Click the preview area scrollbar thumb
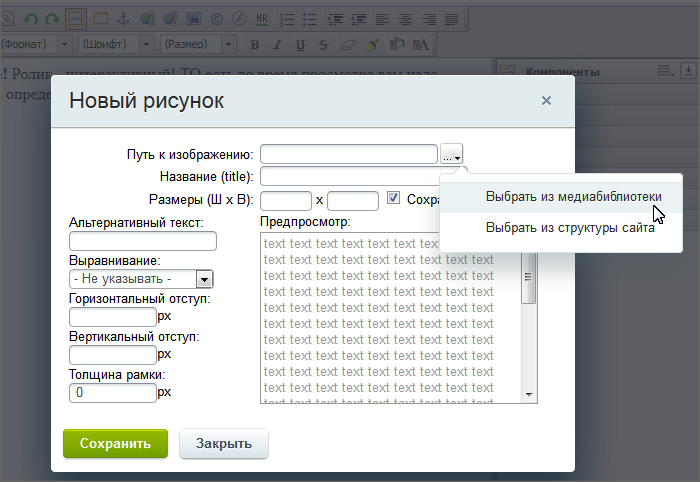Image resolution: width=700 pixels, height=482 pixels. (x=529, y=277)
